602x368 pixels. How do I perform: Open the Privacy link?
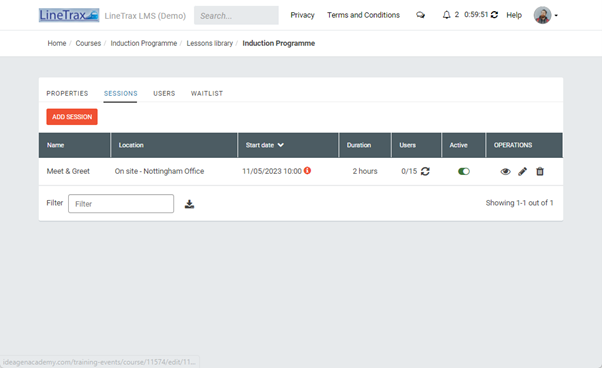tap(302, 15)
